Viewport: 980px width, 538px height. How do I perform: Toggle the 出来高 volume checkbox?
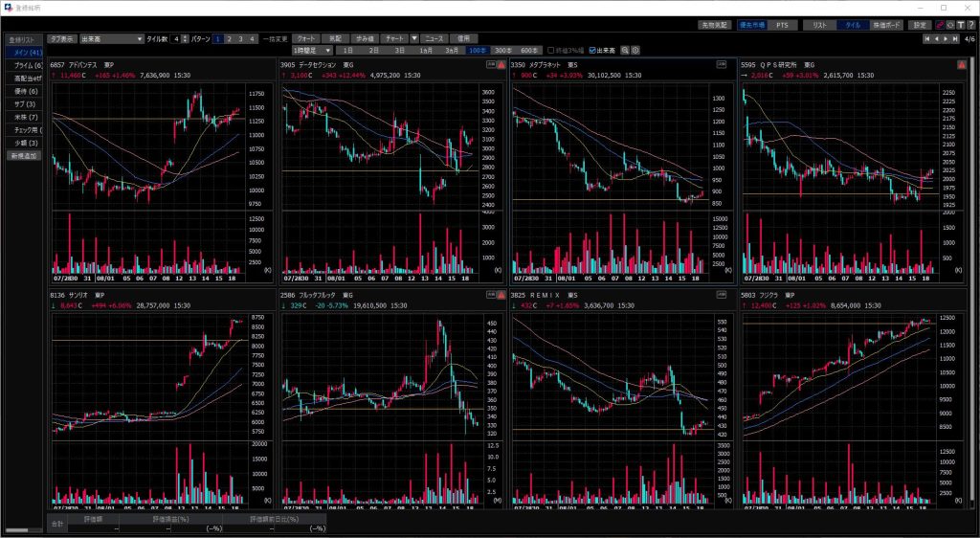pyautogui.click(x=593, y=50)
